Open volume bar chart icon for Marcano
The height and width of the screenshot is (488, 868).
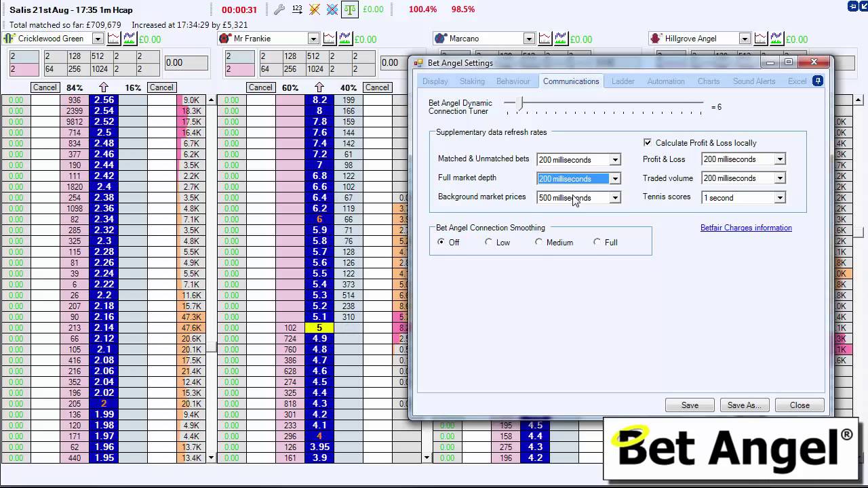[561, 39]
